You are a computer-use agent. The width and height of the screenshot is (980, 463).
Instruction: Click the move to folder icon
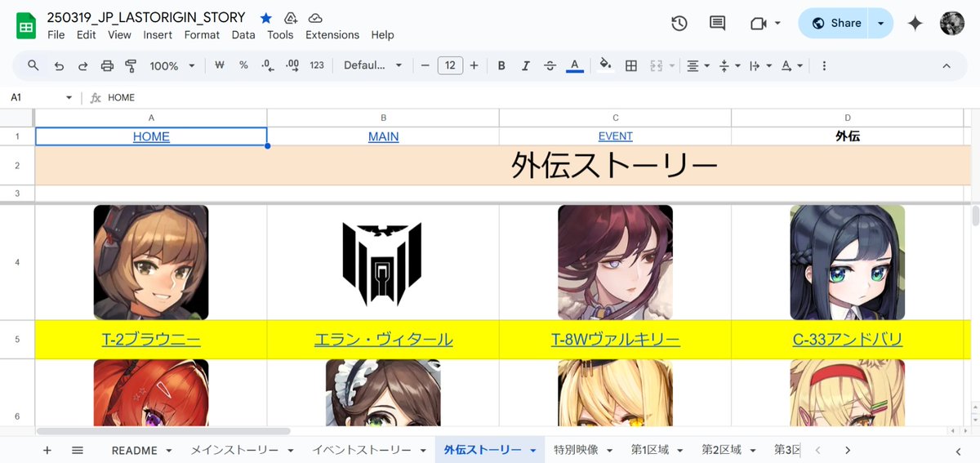290,18
